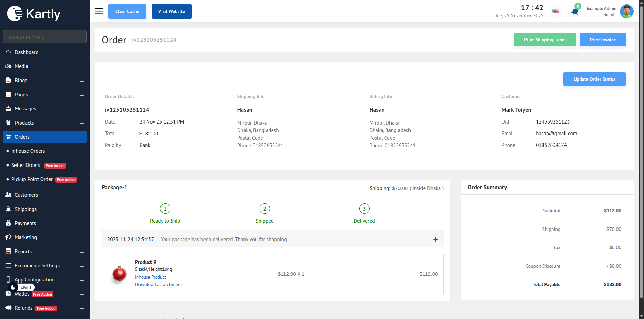The height and width of the screenshot is (319, 644).
Task: Click the plus icon in delivery message row
Action: [435, 240]
